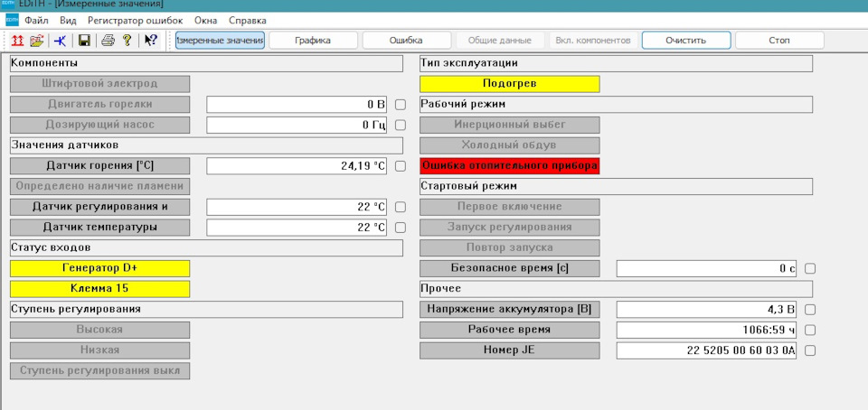Click the printer icon in toolbar
Image resolution: width=868 pixels, height=410 pixels.
tap(108, 41)
